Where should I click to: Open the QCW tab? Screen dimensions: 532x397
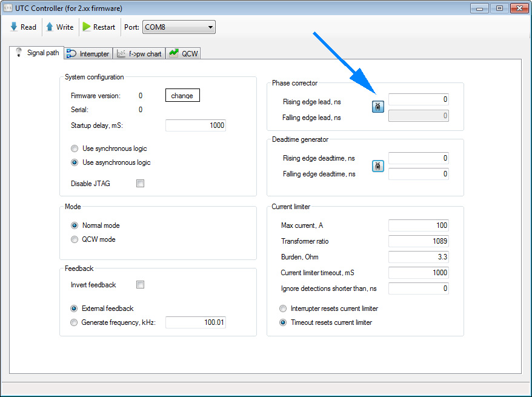coord(184,54)
